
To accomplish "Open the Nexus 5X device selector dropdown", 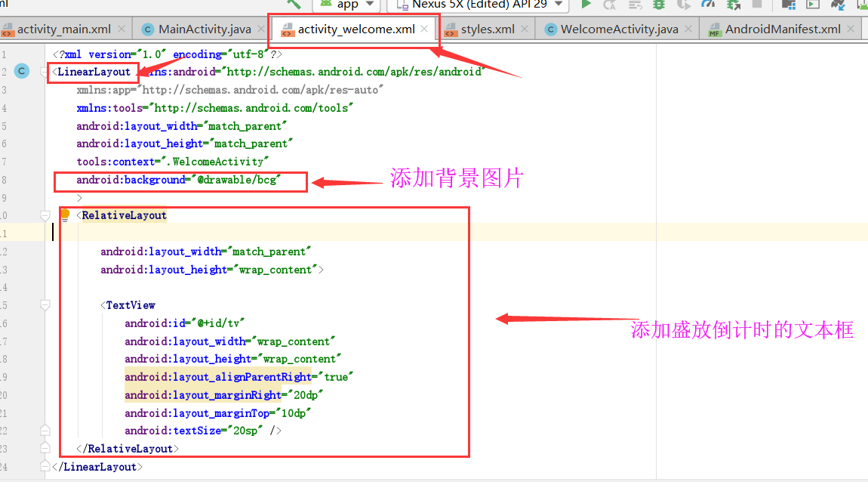I will 478,5.
